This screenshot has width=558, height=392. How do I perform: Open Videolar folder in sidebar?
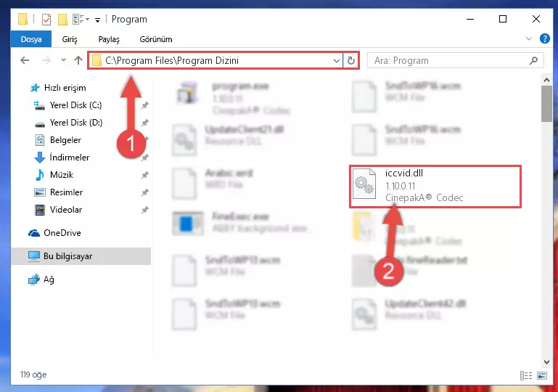(66, 210)
